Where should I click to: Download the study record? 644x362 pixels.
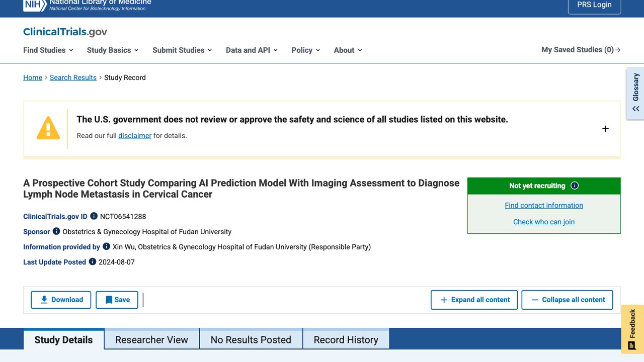click(x=61, y=300)
